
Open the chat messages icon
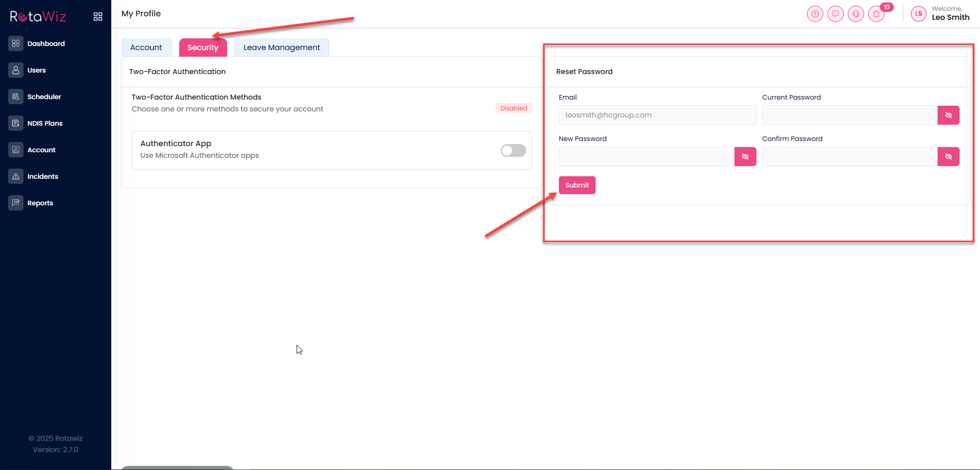836,14
